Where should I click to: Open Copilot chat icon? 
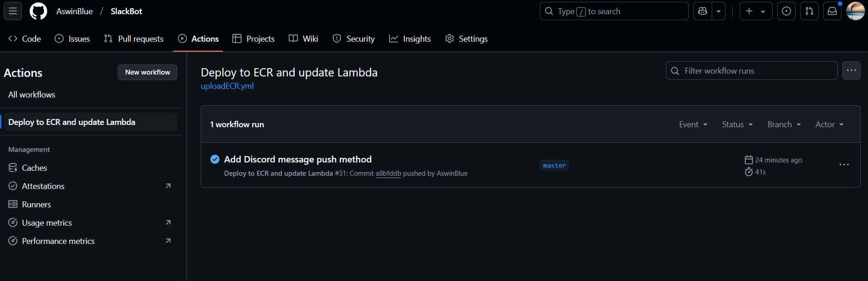click(x=703, y=11)
